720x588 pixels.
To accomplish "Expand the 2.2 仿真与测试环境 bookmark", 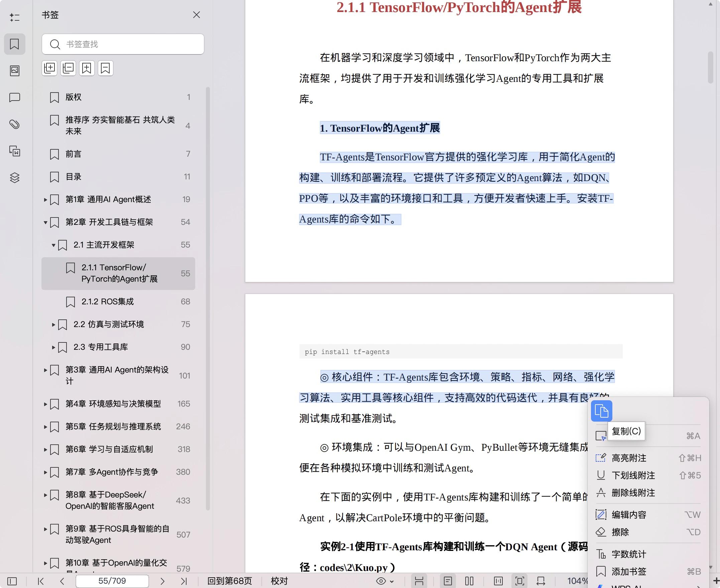I will click(53, 325).
